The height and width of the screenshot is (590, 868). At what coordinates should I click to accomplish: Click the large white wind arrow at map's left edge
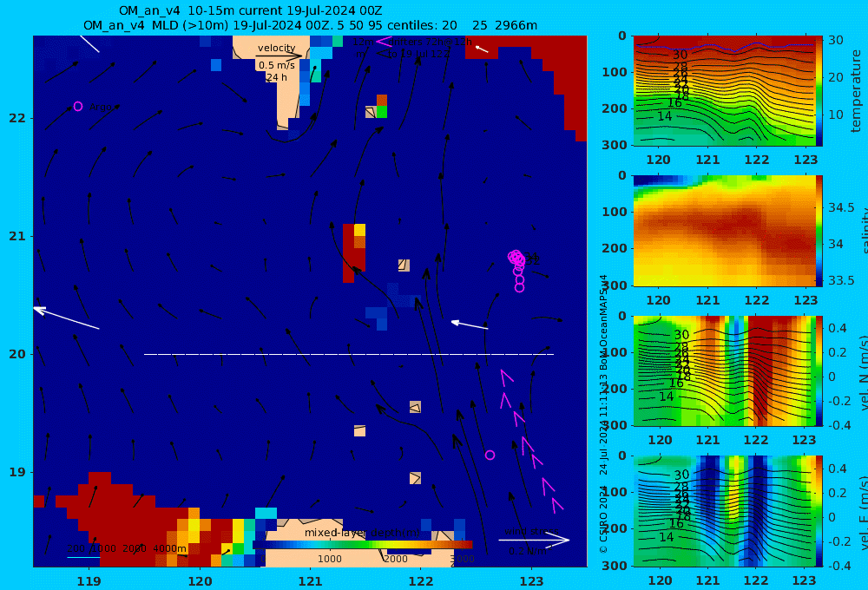tap(67, 318)
